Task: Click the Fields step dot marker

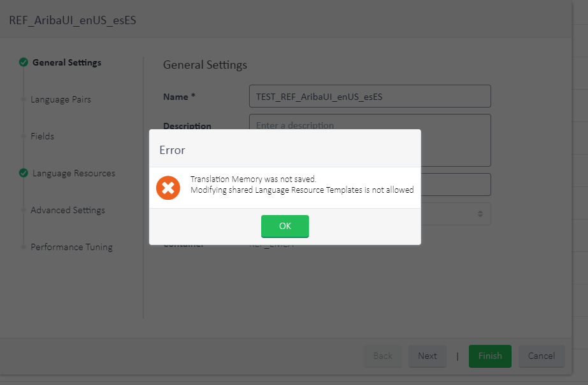Action: point(24,136)
